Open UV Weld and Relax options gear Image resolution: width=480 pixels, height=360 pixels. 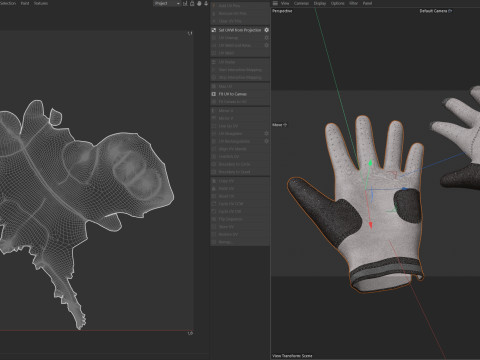[x=266, y=45]
